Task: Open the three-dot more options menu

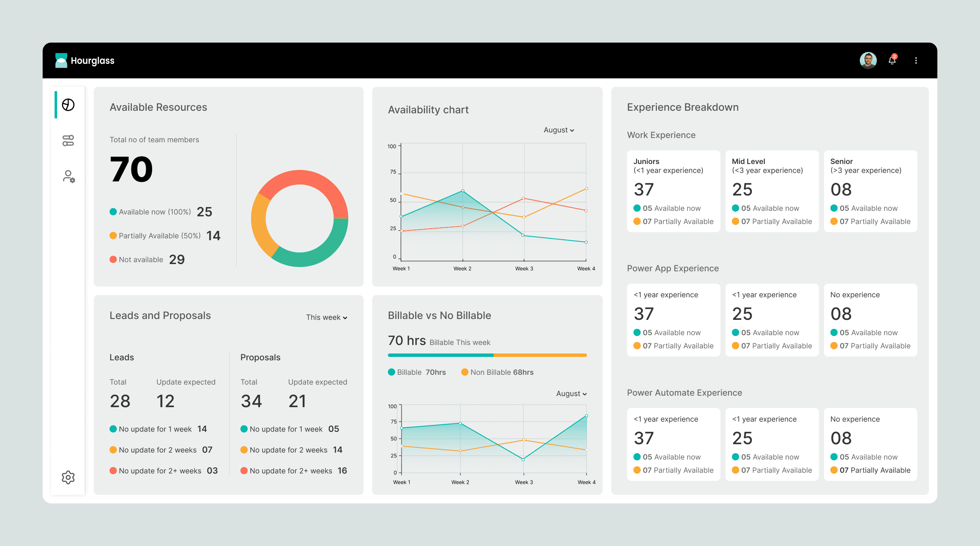Action: [916, 60]
